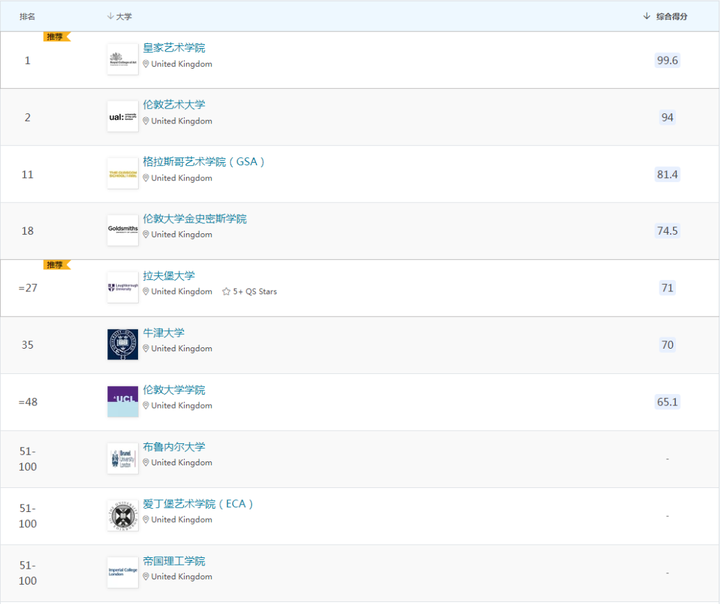Click the Imperial College London logo
This screenshot has width=720, height=604.
[123, 573]
